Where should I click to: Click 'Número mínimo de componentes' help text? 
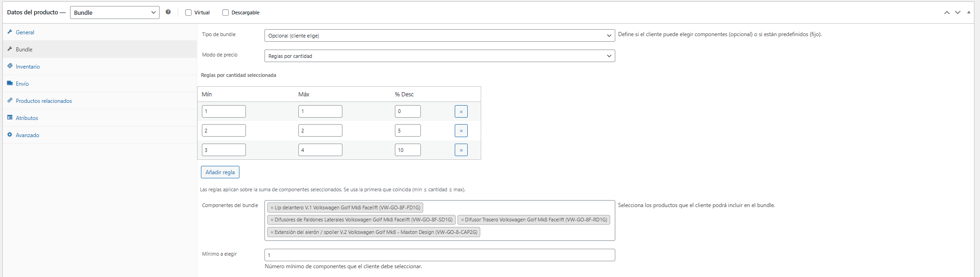[x=343, y=266]
